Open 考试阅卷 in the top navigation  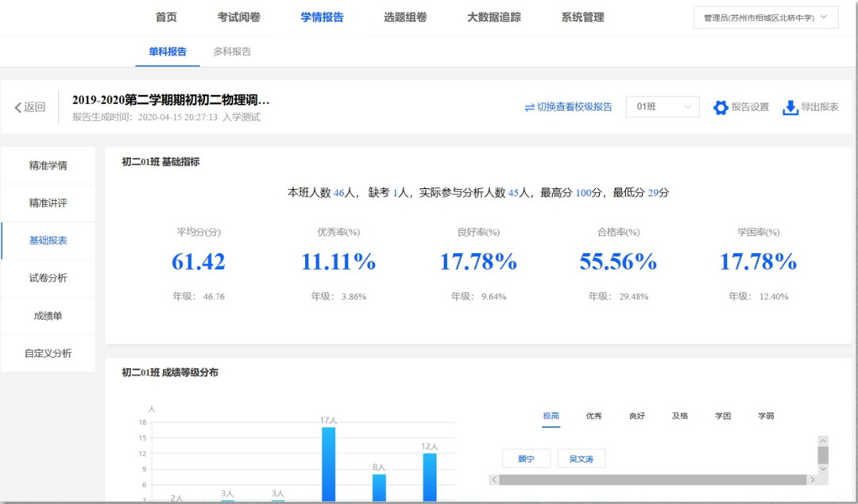coord(238,17)
